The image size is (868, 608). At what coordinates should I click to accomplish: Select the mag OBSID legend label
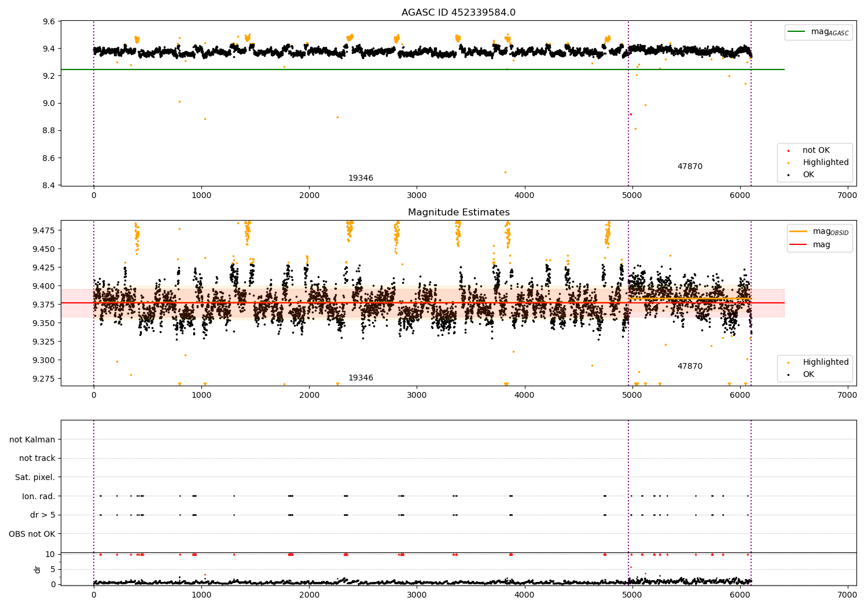(x=830, y=232)
